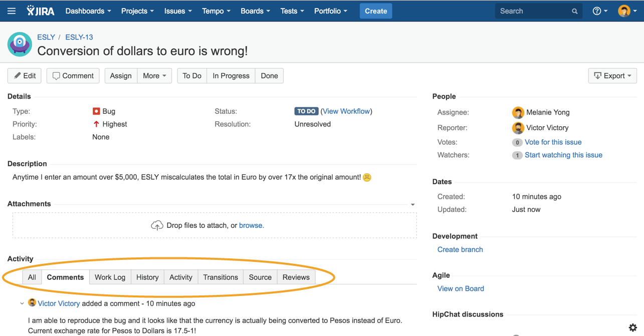
Task: Click the Create branch link
Action: pyautogui.click(x=460, y=249)
